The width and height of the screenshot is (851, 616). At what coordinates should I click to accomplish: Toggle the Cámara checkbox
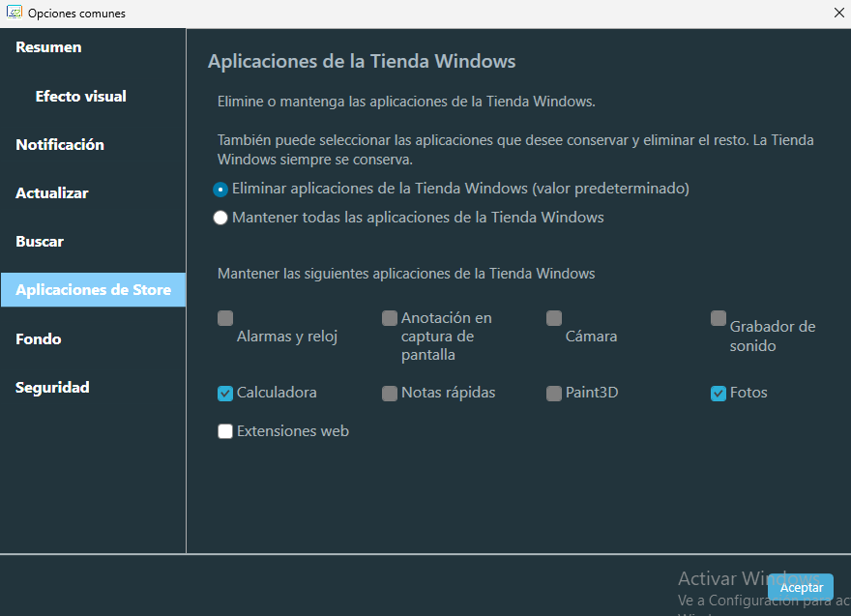coord(554,318)
